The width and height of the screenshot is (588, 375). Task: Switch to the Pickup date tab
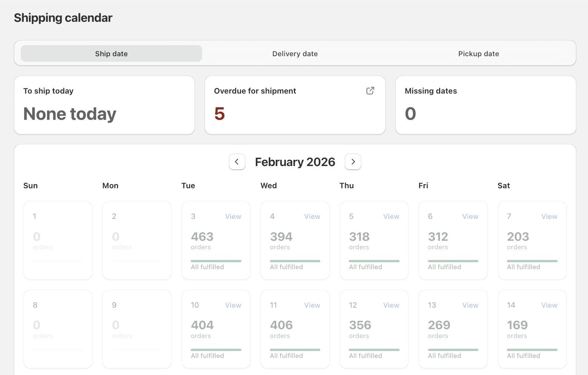point(479,54)
